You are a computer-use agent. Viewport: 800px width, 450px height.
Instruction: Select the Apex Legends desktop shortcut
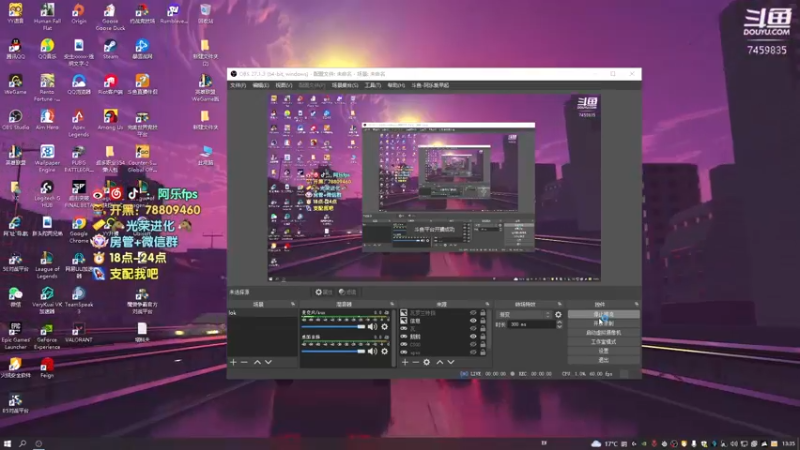pyautogui.click(x=79, y=123)
